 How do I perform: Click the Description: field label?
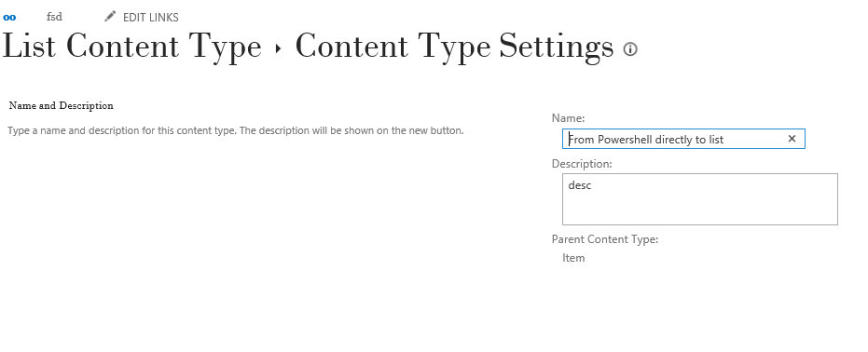(x=582, y=164)
